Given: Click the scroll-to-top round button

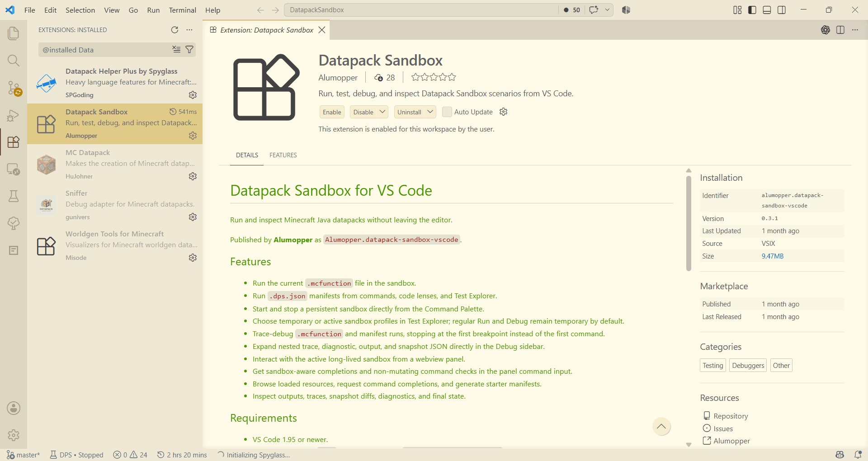Looking at the screenshot, I should [x=661, y=427].
